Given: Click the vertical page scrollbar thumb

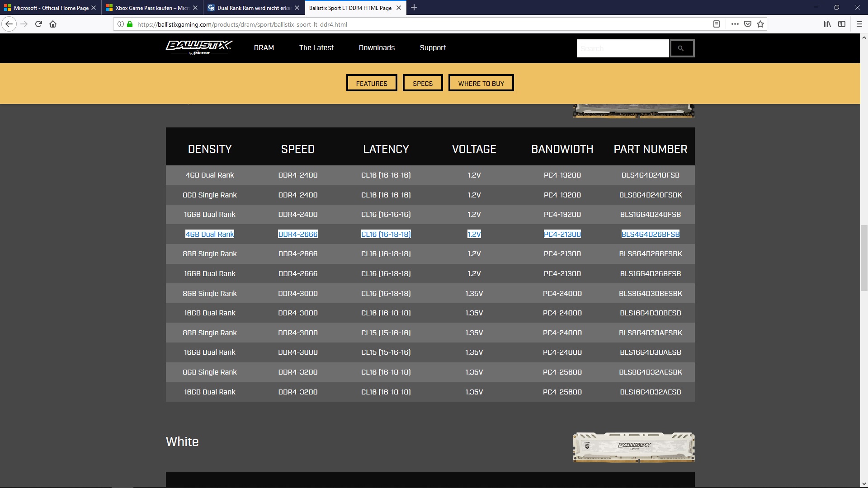Looking at the screenshot, I should click(864, 258).
